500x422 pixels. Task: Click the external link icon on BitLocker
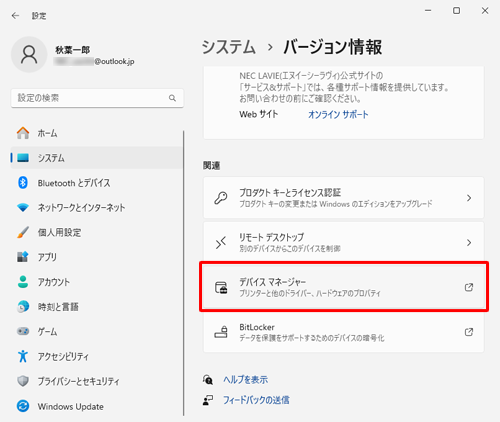click(469, 332)
